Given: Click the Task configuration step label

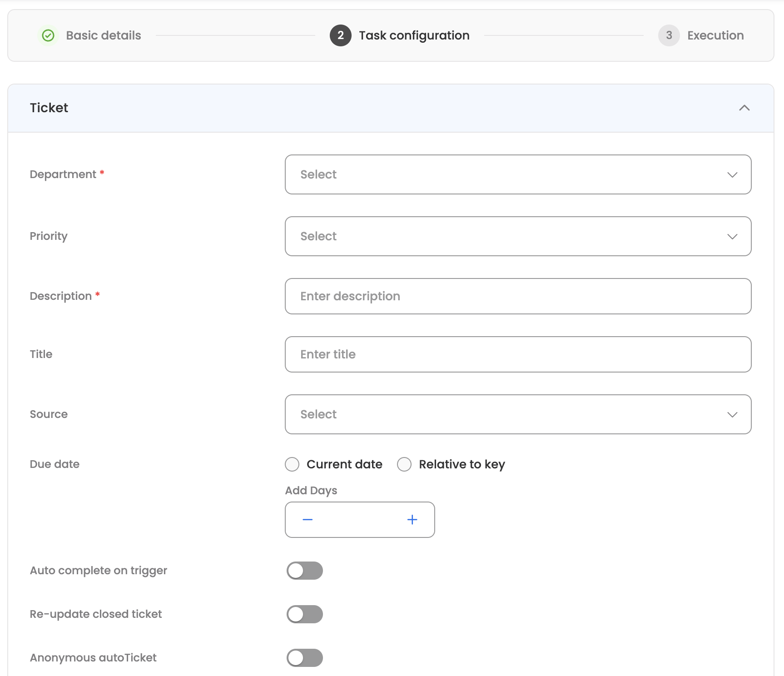Looking at the screenshot, I should 414,35.
